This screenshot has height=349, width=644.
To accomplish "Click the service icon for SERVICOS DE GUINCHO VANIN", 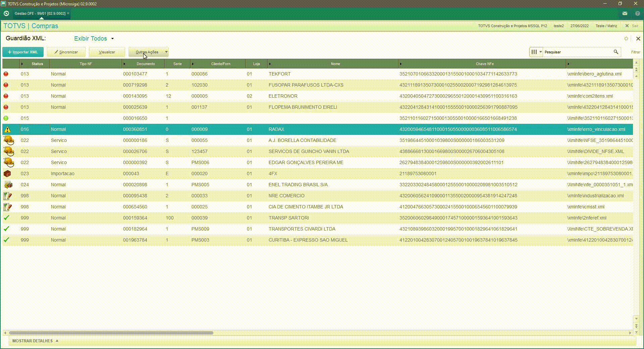I will (x=9, y=151).
